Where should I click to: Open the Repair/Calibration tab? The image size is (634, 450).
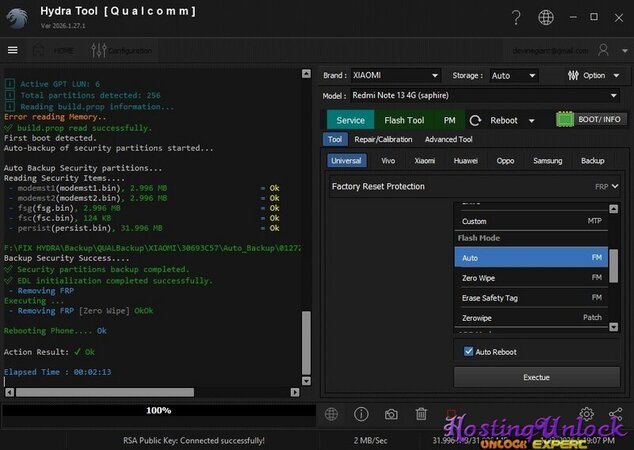click(384, 140)
